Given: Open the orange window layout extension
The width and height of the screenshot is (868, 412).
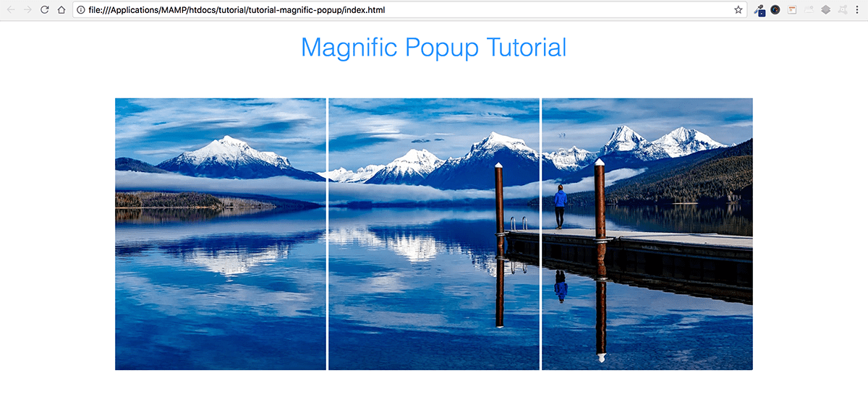Looking at the screenshot, I should click(x=792, y=10).
